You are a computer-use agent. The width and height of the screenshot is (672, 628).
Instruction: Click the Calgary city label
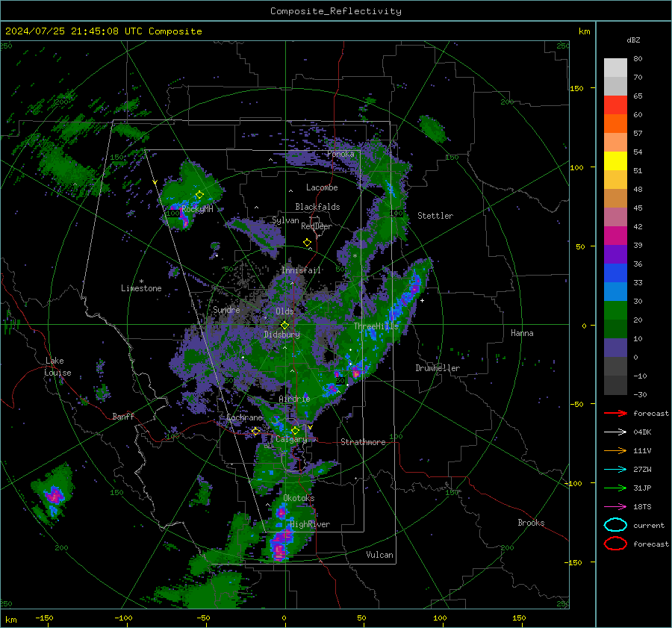click(291, 439)
